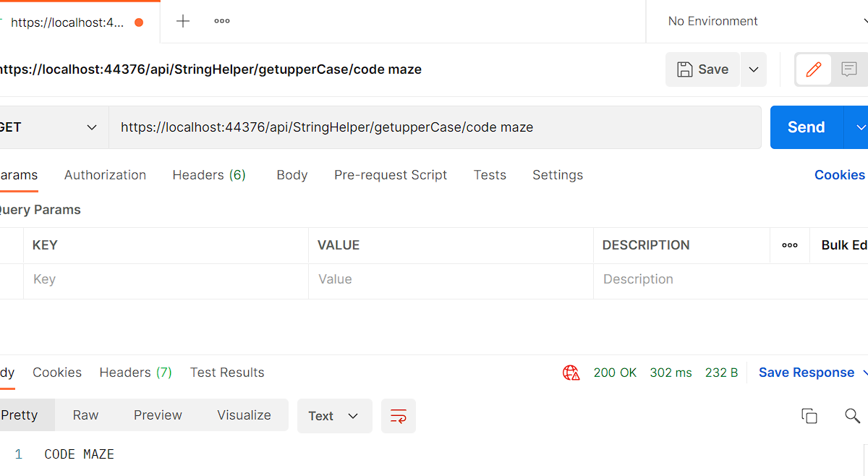
Task: Copy response with the copy icon
Action: tap(809, 416)
